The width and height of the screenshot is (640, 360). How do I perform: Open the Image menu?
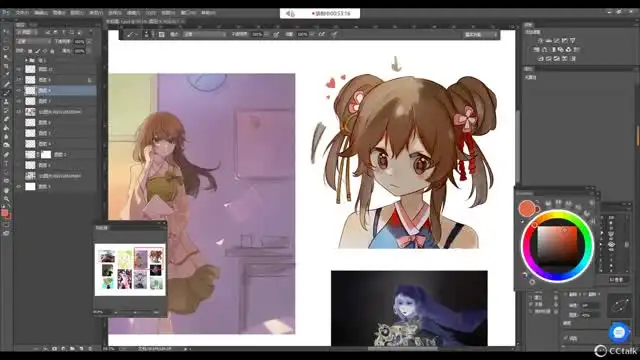pyautogui.click(x=59, y=13)
